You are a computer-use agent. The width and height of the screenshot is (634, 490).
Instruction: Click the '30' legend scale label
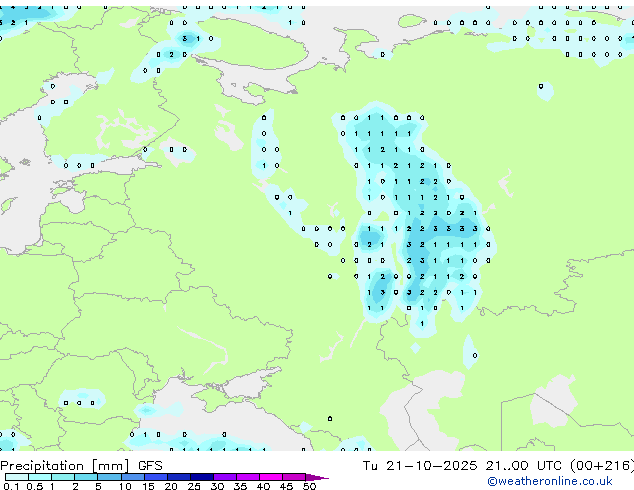[217, 486]
